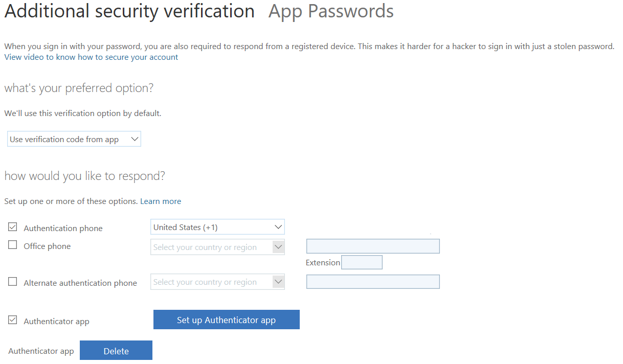
Task: Follow the Learn more link
Action: pos(161,201)
